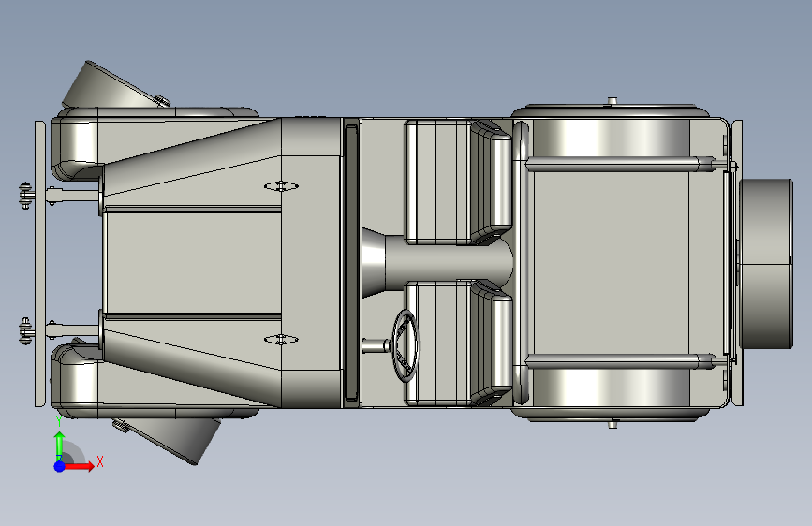Select the passenger seat without the steering wheel
The height and width of the screenshot is (526, 812).
tap(458, 183)
